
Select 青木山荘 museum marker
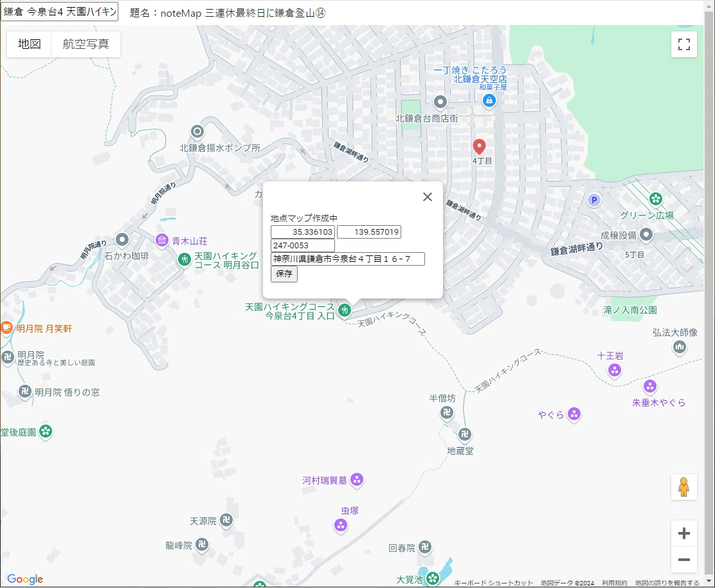point(162,240)
